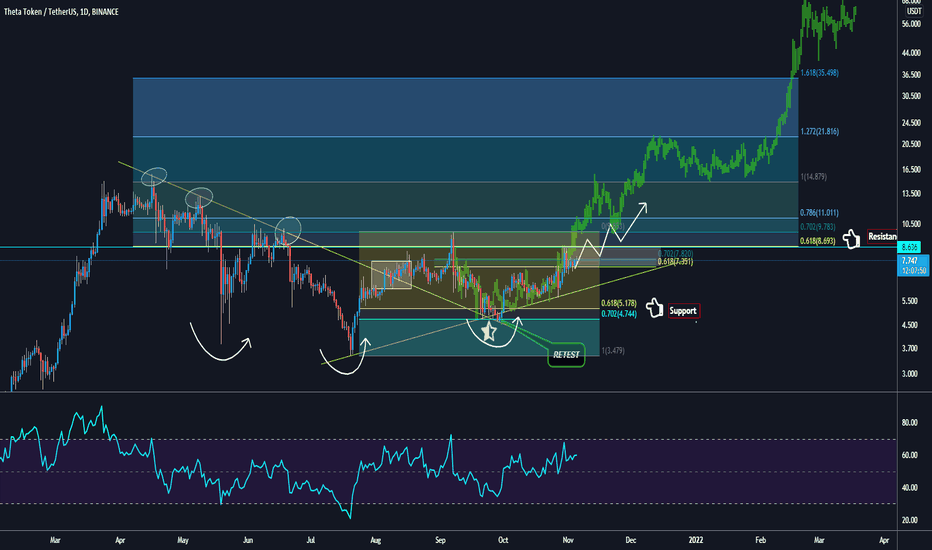Select the 0.786(11.011) Fibonacci label
The image size is (932, 550).
point(819,213)
